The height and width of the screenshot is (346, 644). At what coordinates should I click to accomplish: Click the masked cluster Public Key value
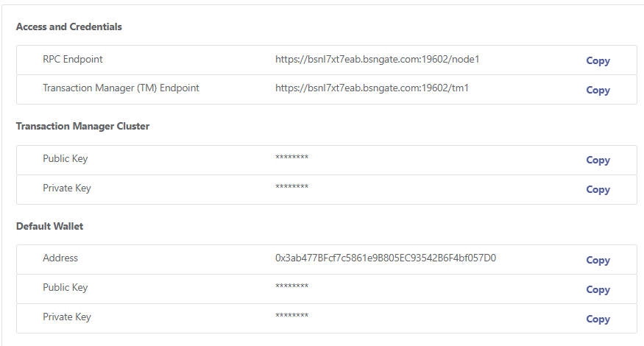pos(291,157)
